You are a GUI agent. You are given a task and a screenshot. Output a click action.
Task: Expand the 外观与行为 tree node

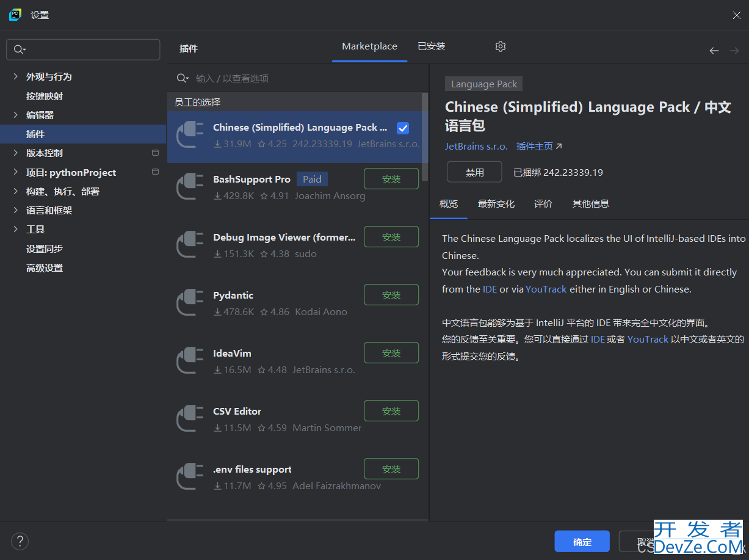pyautogui.click(x=15, y=76)
